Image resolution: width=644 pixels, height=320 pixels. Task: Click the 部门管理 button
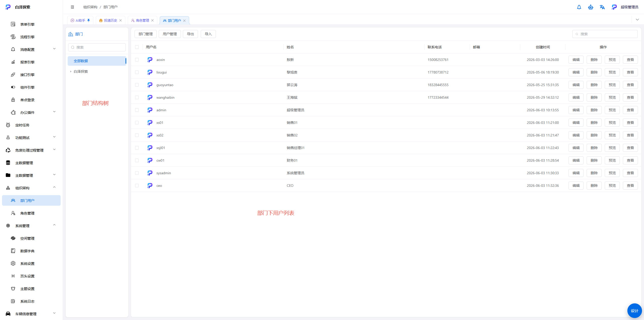[146, 34]
